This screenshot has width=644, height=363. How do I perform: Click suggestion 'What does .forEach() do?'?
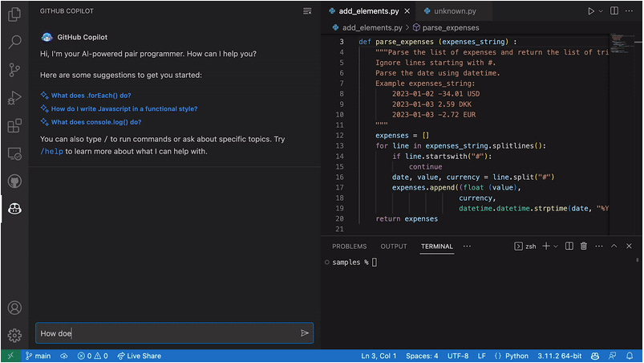(x=91, y=96)
